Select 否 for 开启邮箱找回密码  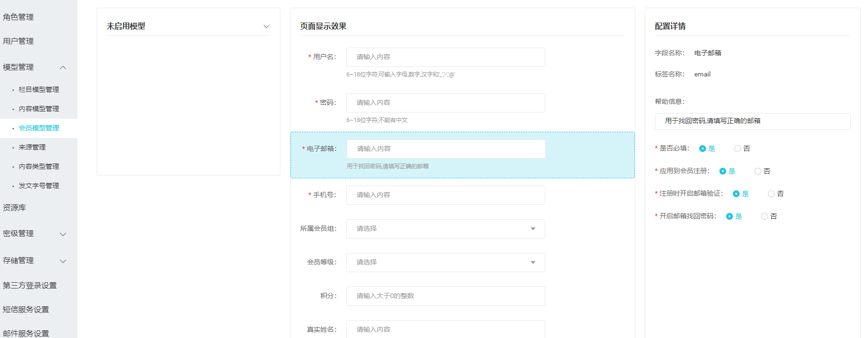[765, 216]
